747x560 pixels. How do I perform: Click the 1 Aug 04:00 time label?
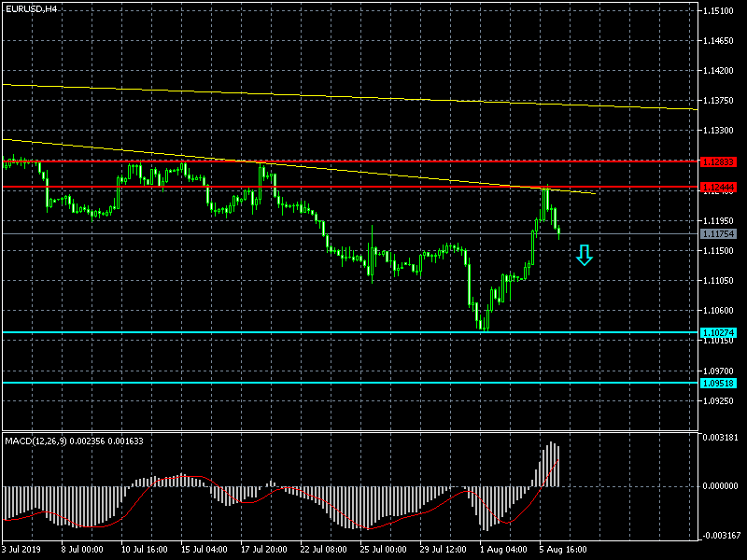click(503, 549)
